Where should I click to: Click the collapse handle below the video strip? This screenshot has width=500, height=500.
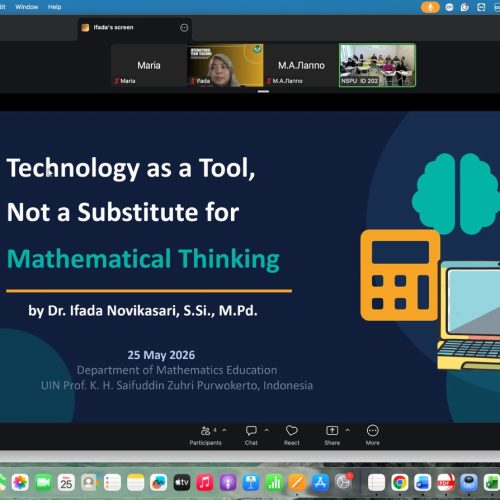pos(263,91)
